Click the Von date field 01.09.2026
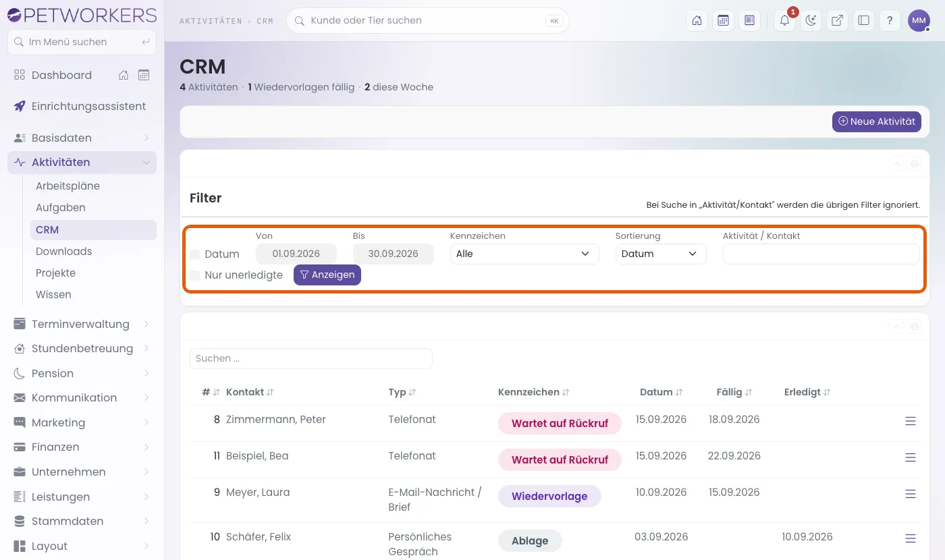 (296, 254)
